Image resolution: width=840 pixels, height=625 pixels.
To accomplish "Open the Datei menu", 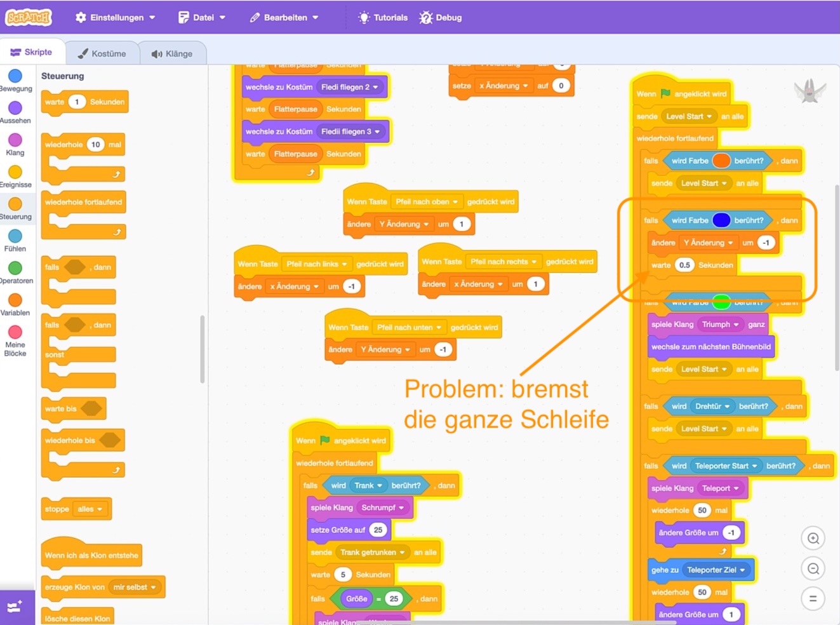I will tap(202, 18).
